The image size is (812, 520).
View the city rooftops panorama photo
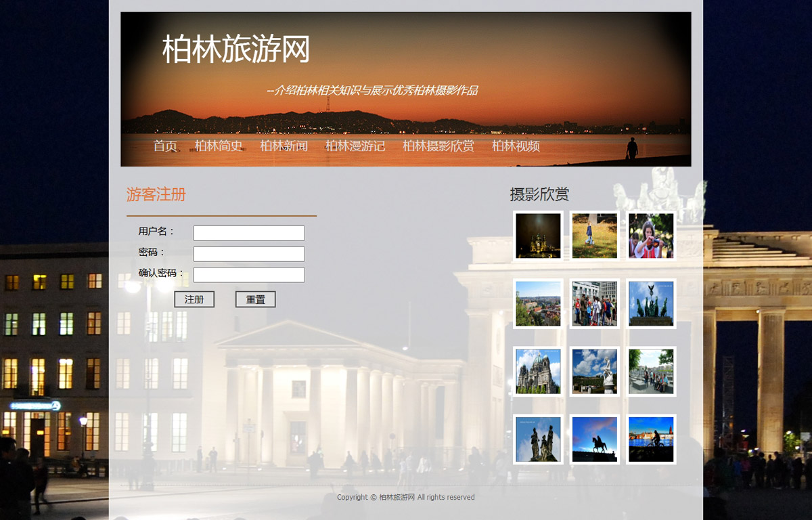tap(539, 303)
